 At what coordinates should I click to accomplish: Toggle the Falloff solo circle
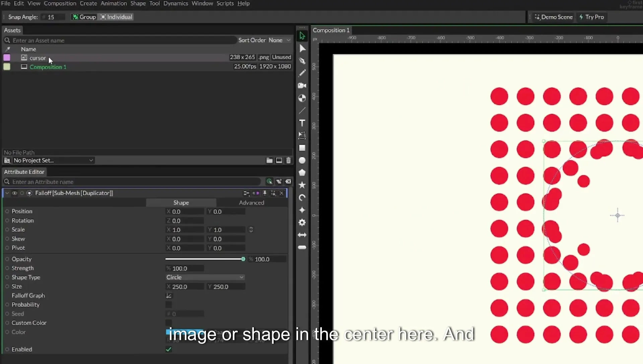point(22,193)
